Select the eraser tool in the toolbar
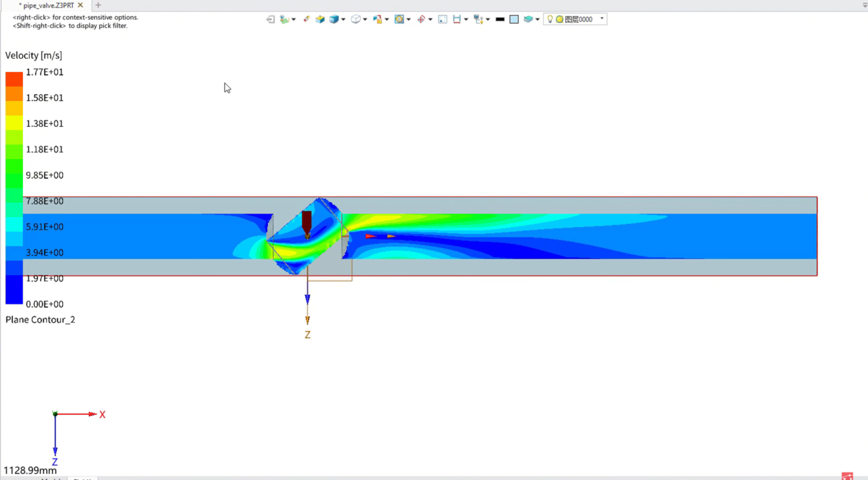This screenshot has width=868, height=480. coord(307,19)
